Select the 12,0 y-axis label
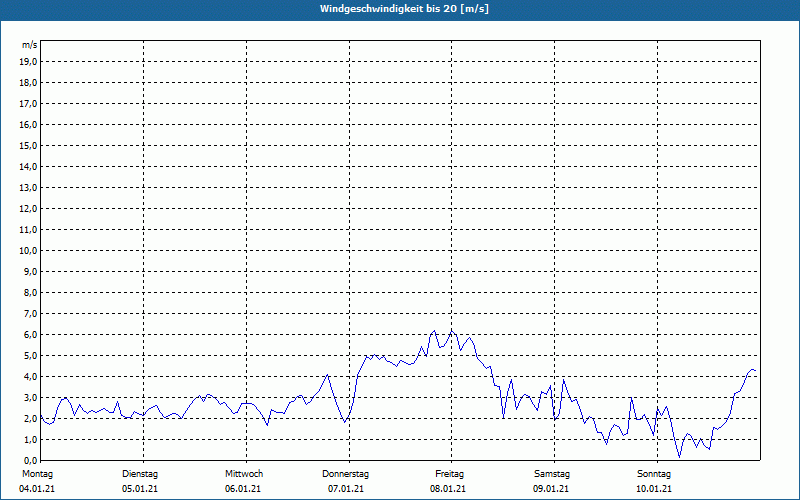Image resolution: width=800 pixels, height=500 pixels. (x=28, y=209)
